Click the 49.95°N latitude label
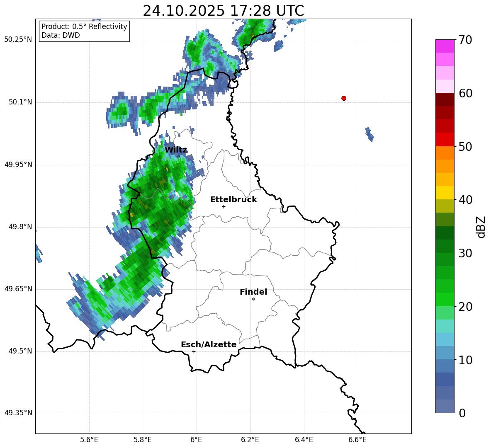Screen dimensions: 491x448 click(x=18, y=165)
